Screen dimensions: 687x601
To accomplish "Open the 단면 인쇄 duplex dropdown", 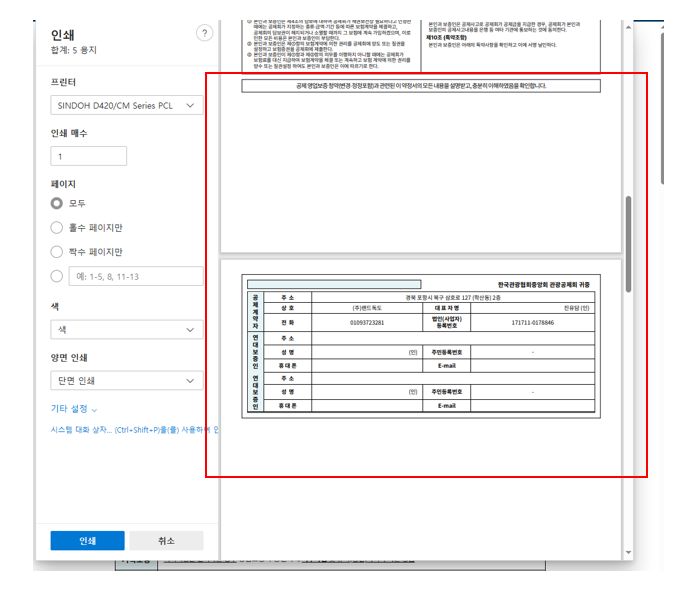I will pos(126,380).
